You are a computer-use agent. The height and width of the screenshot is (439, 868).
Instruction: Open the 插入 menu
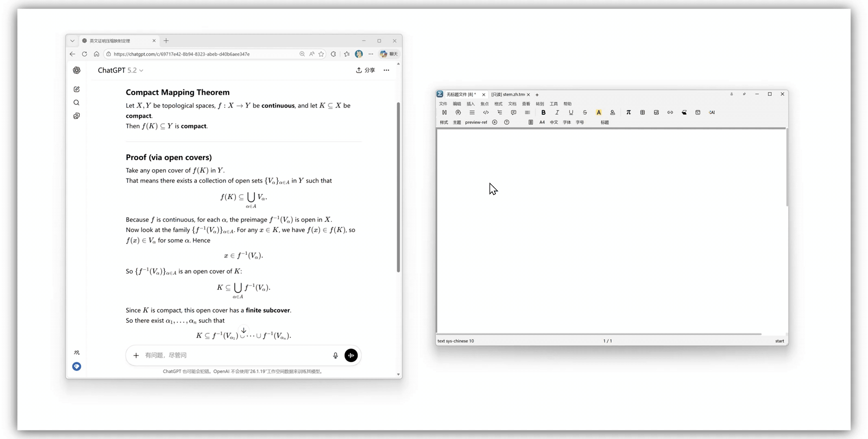pyautogui.click(x=470, y=104)
